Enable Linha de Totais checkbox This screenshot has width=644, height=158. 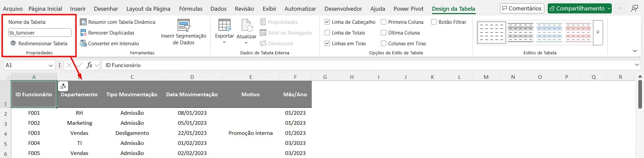coord(327,33)
